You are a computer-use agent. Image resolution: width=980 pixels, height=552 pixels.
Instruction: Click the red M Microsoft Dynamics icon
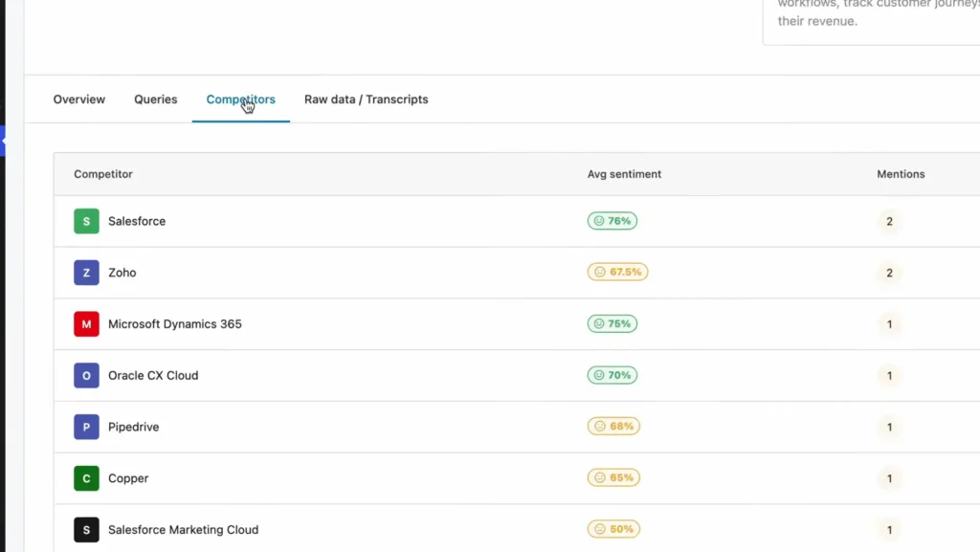86,324
